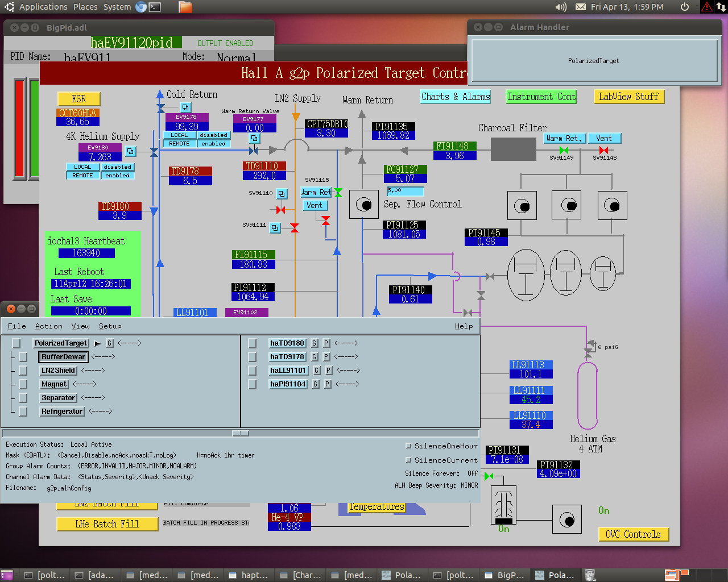The height and width of the screenshot is (582, 728).
Task: Open the mail indicator in the top panel
Action: click(580, 7)
